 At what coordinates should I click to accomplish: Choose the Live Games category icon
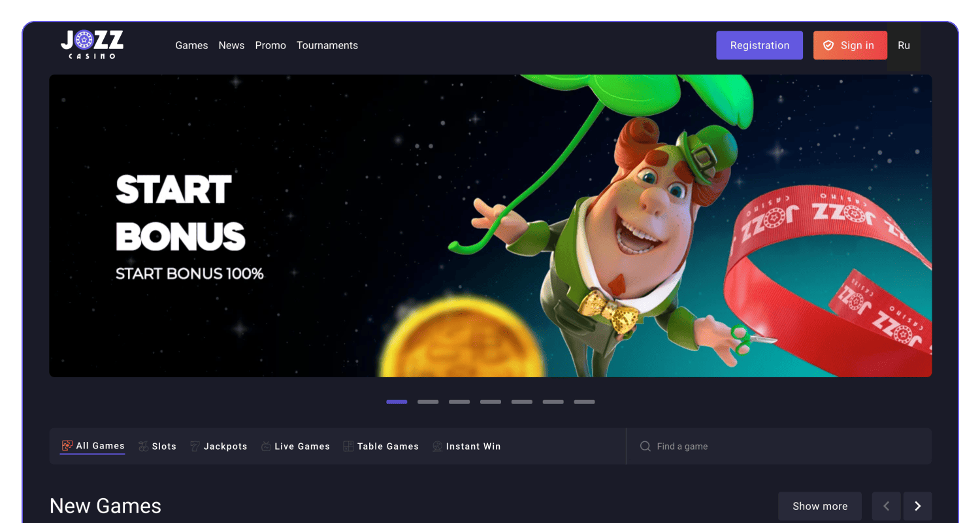click(266, 447)
